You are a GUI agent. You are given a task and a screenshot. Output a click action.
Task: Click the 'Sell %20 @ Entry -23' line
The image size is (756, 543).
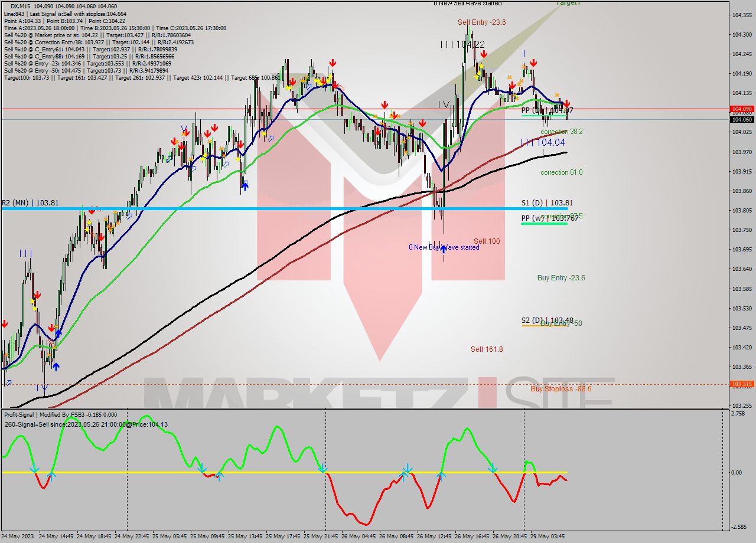(x=88, y=63)
